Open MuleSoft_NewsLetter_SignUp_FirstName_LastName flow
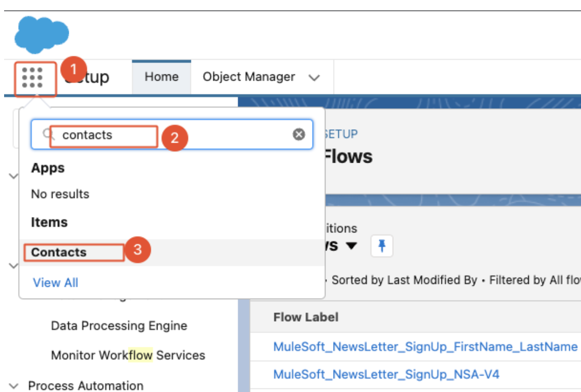This screenshot has width=581, height=392. pyautogui.click(x=425, y=347)
